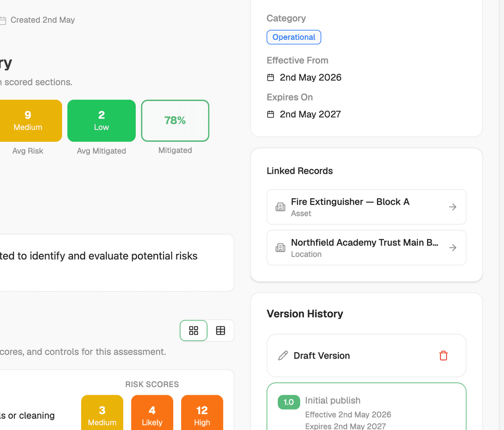Click the 'Effective From' field label
Screen dimensions: 504x430
tap(297, 60)
